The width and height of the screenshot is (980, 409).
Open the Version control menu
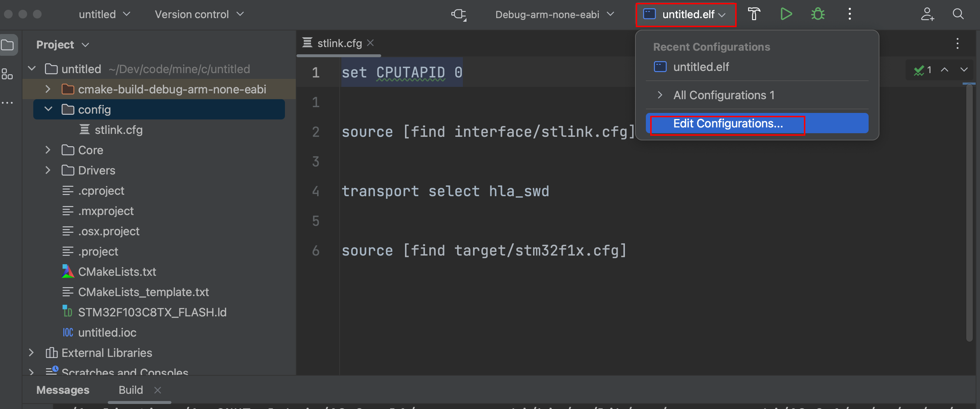click(199, 14)
